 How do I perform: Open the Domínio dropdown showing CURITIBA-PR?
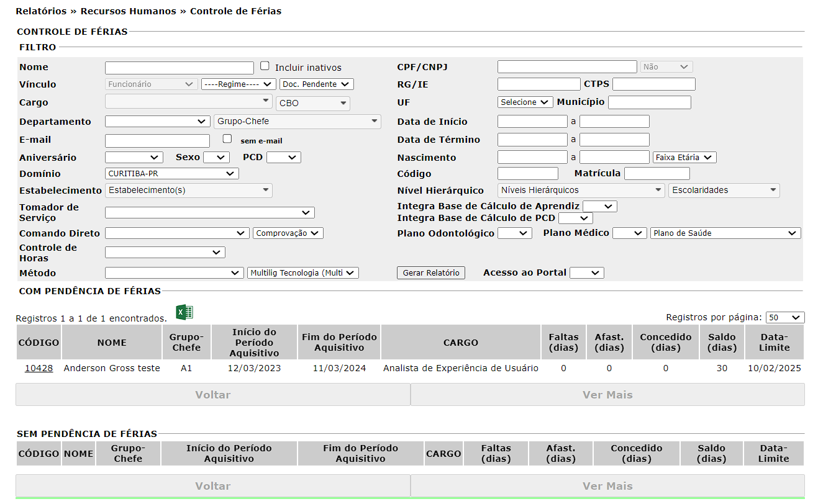172,174
